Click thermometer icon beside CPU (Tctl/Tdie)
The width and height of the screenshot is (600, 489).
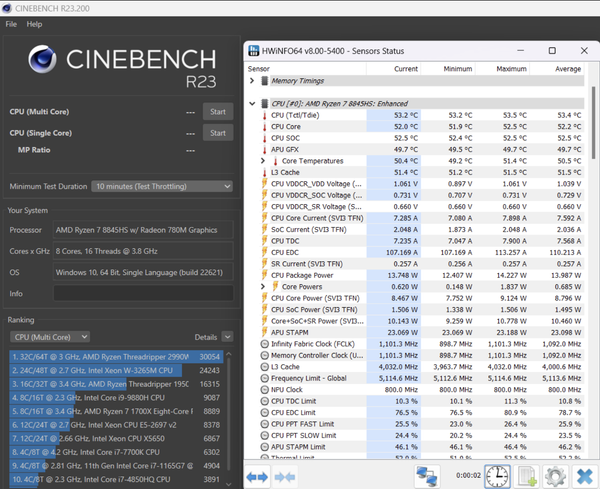tap(264, 115)
